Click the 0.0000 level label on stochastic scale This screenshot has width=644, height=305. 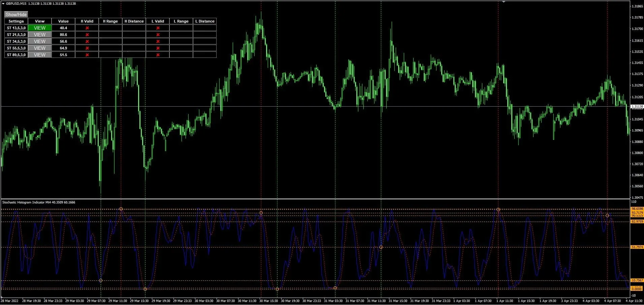637,289
